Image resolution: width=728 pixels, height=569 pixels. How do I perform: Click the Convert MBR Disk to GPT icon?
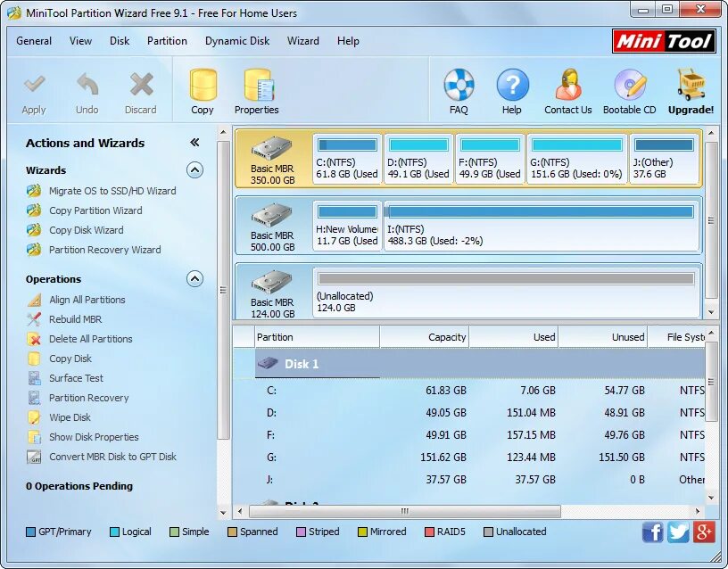34,457
